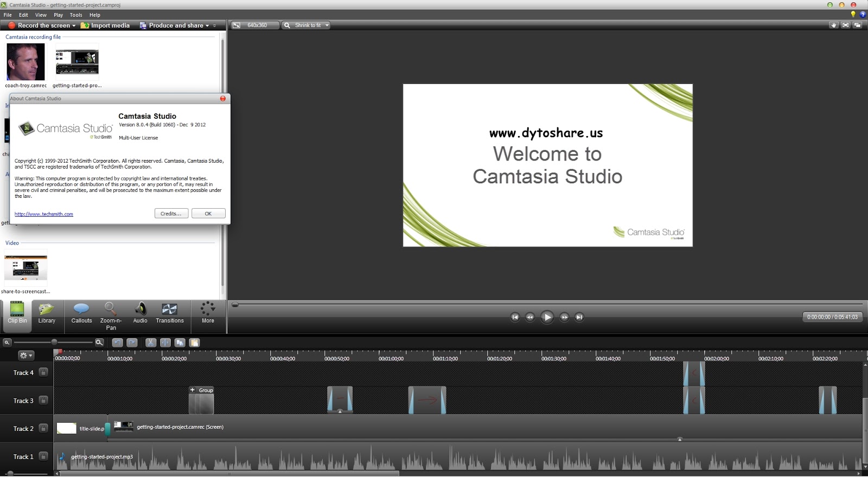Image resolution: width=868 pixels, height=477 pixels.
Task: Open the View menu
Action: 41,15
